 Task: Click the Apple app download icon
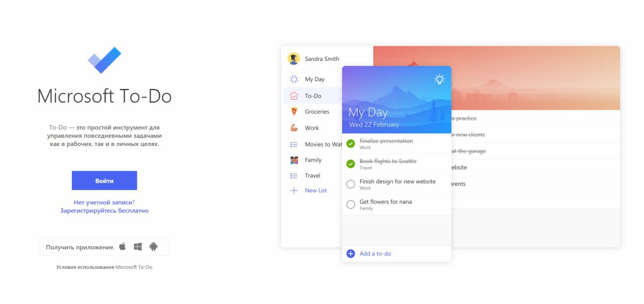click(122, 247)
